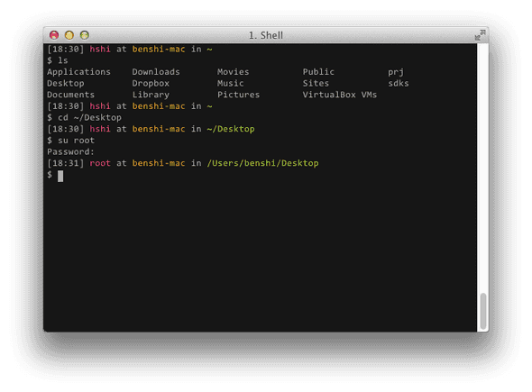The height and width of the screenshot is (392, 532).
Task: Click the red close window button
Action: click(x=54, y=35)
